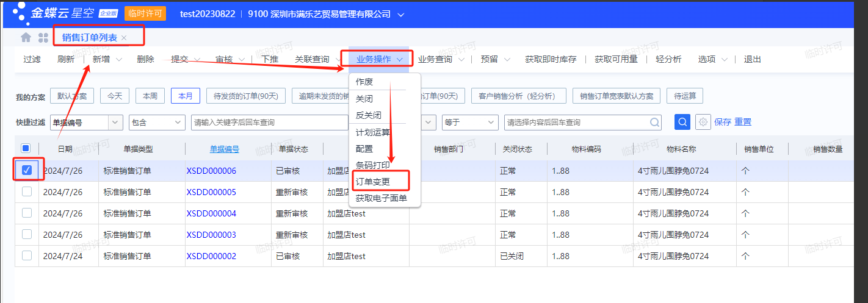Expand the organization selector chevron
Screen dimensions: 868x303
400,14
